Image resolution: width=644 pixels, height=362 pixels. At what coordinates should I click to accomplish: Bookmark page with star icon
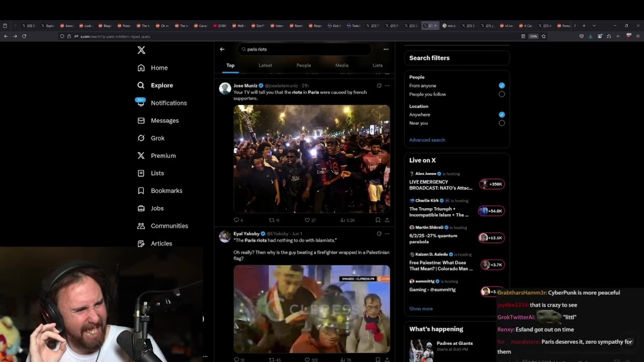click(x=543, y=36)
